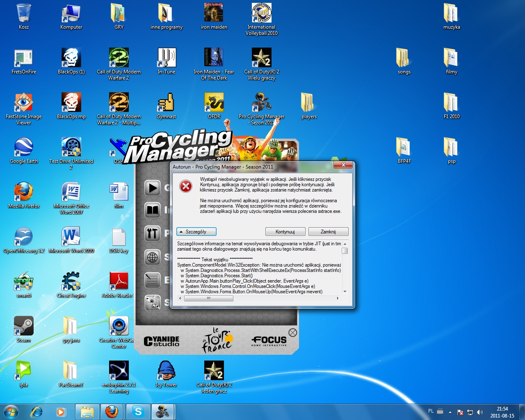Click the wrench tools icon in autorun
Image resolution: width=525 pixels, height=420 pixels.
pyautogui.click(x=152, y=234)
